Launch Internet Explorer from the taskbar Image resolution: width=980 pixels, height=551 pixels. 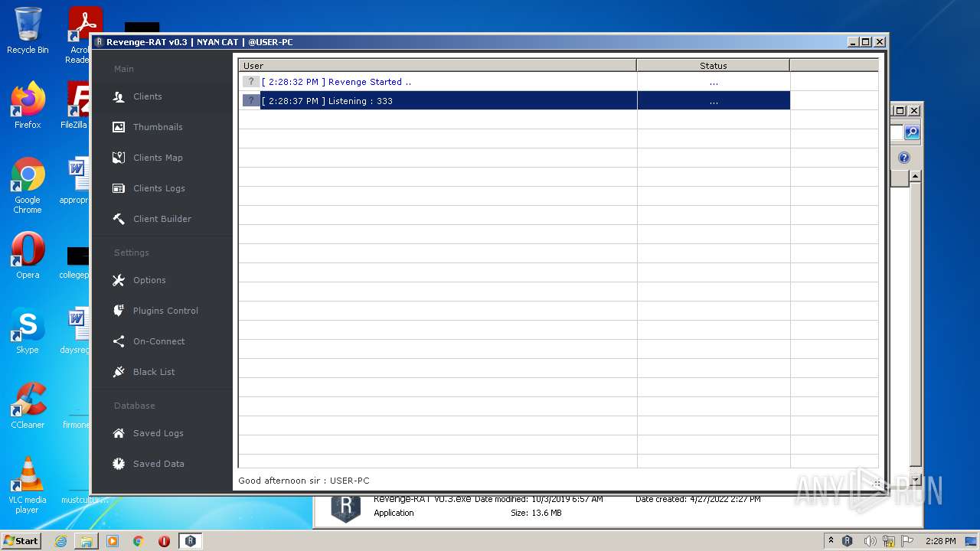pos(61,541)
